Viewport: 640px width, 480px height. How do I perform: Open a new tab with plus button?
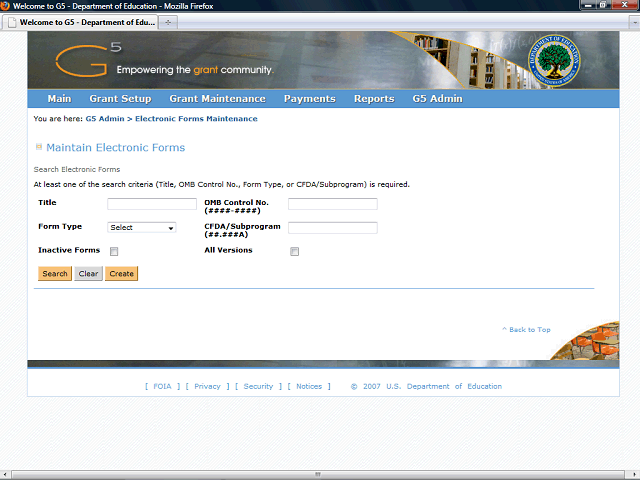(168, 22)
